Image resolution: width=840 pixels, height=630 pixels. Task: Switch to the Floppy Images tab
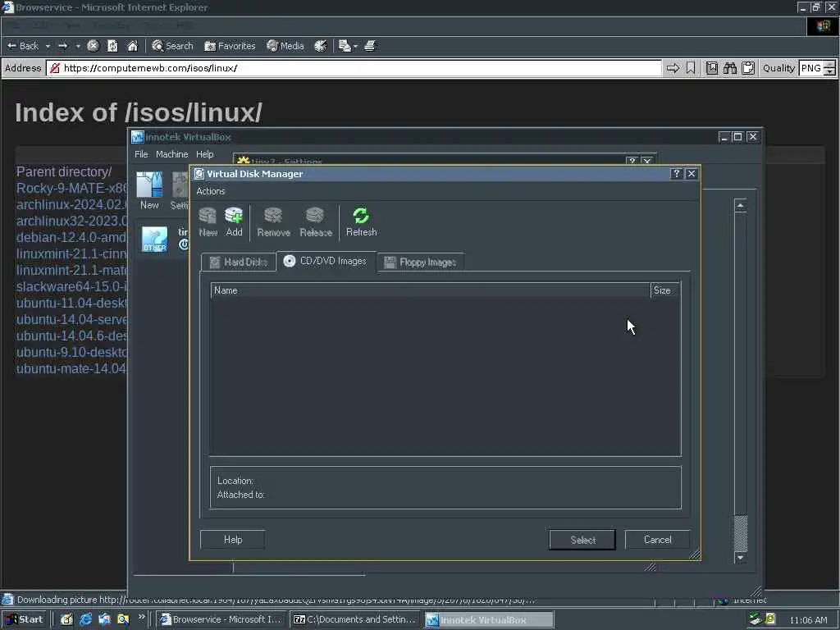(x=421, y=262)
